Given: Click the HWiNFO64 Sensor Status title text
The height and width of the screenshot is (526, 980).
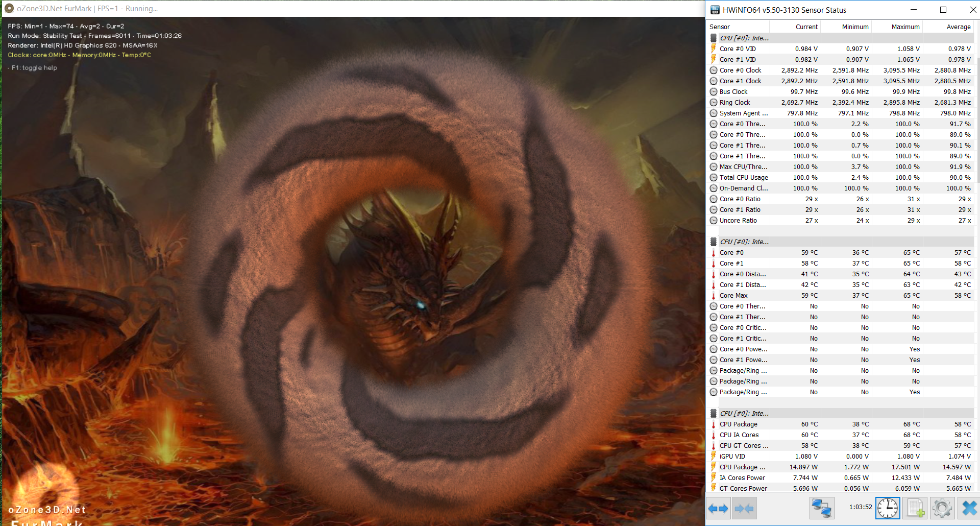Looking at the screenshot, I should click(785, 10).
